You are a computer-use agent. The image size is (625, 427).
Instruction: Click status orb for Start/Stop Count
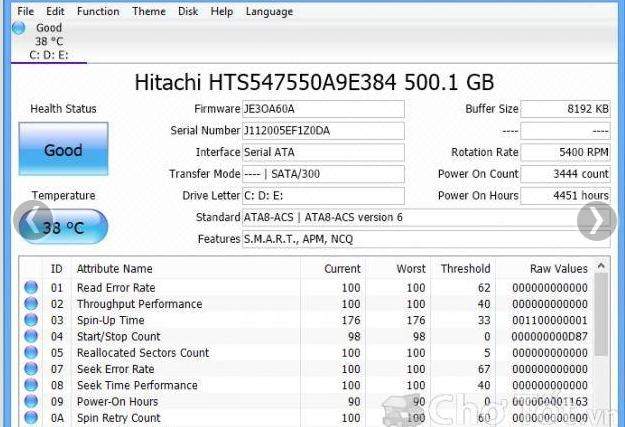pos(31,336)
